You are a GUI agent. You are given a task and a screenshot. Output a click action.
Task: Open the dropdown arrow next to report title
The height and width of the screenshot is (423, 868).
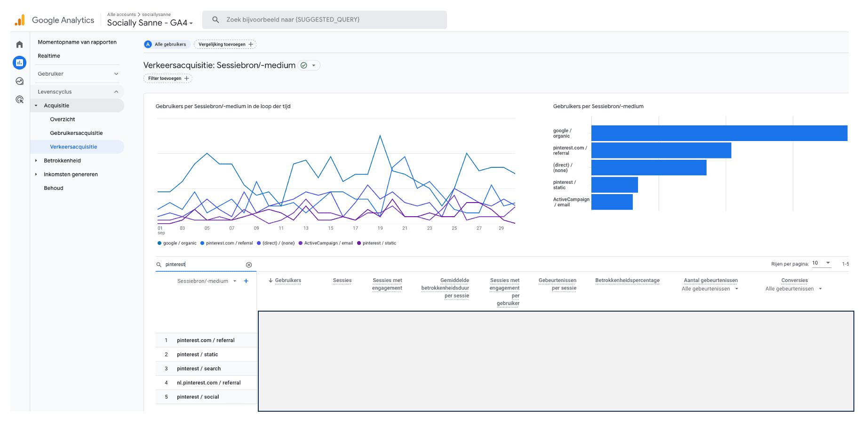(x=314, y=65)
